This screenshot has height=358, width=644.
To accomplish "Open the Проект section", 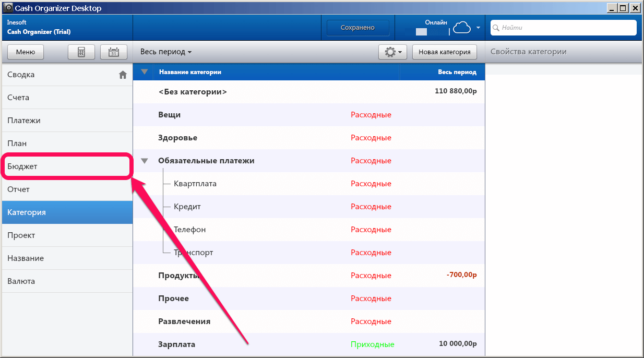I will click(66, 235).
